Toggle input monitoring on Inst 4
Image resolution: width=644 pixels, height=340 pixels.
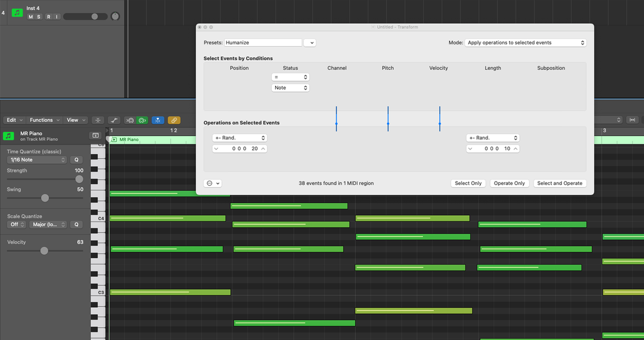(56, 17)
